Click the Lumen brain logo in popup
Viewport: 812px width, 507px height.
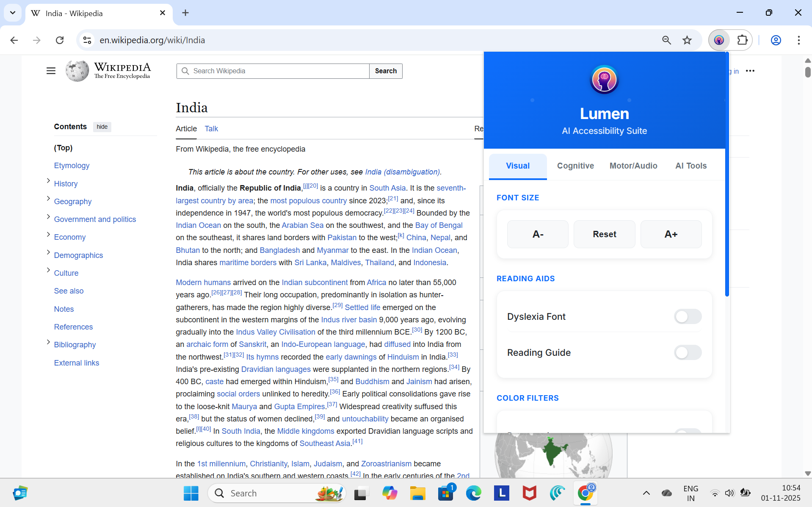604,80
